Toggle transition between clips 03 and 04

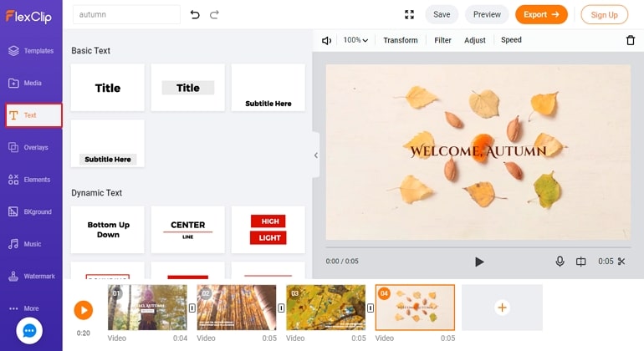(370, 308)
